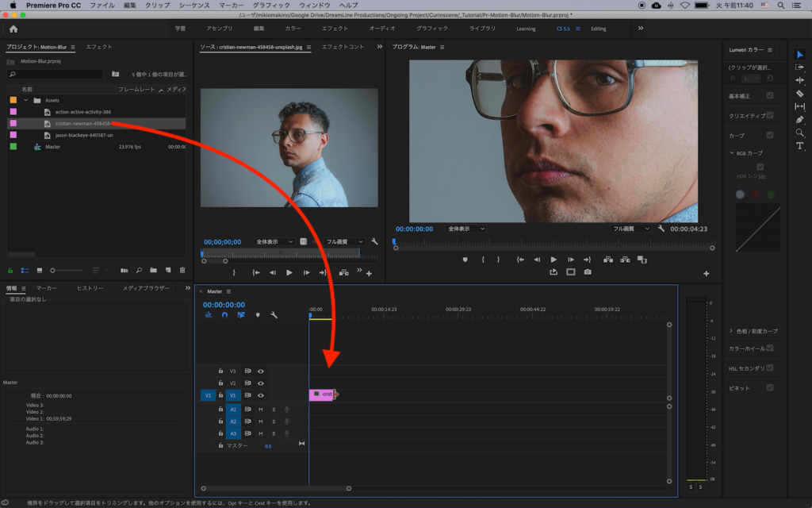Activate the Zoom tool
812x508 pixels.
[x=799, y=133]
